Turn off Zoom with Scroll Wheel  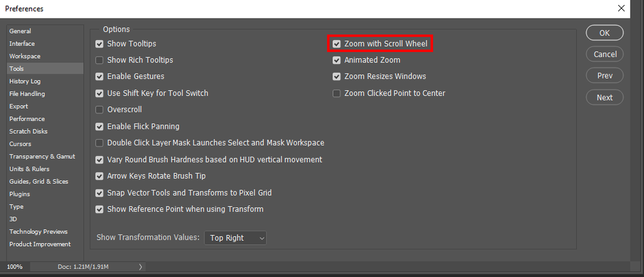coord(337,44)
